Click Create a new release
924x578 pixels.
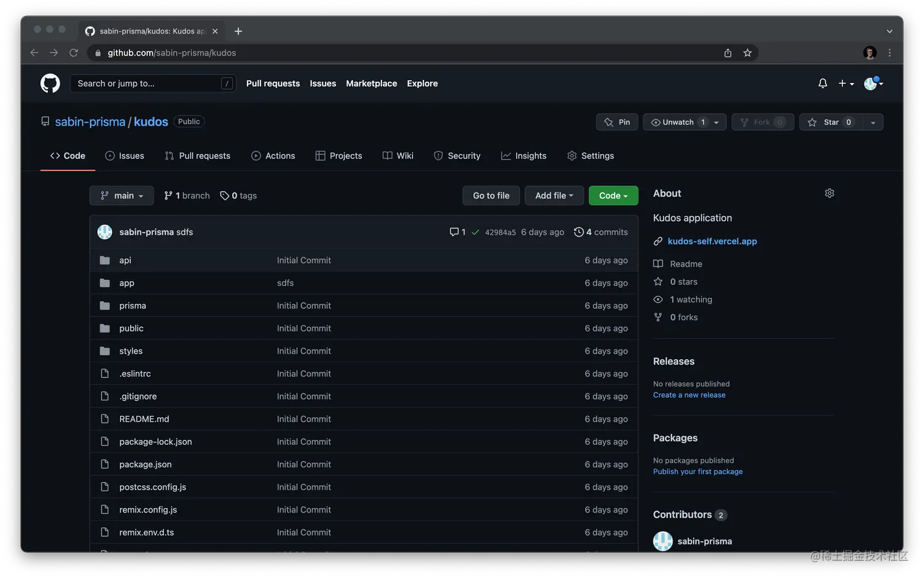[x=689, y=395]
